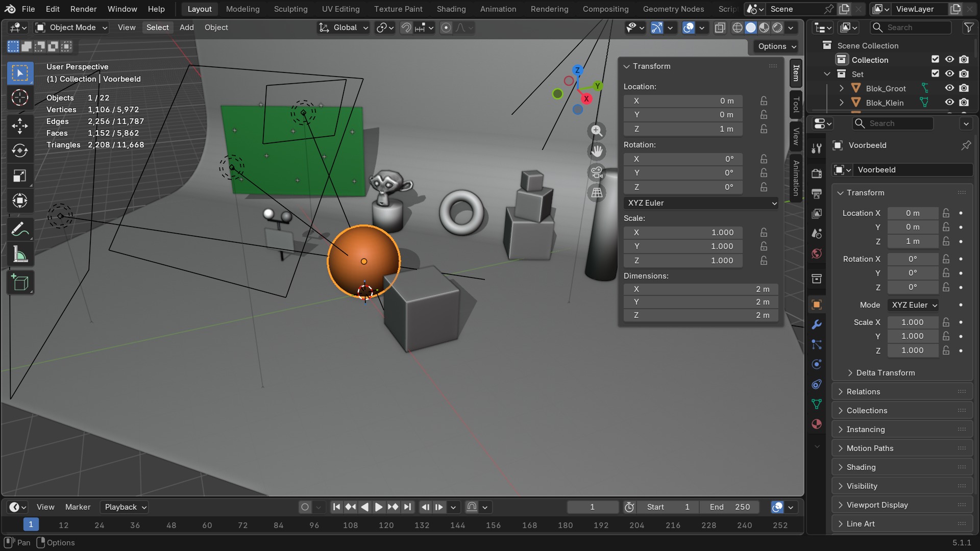
Task: Expand the Relations panel
Action: [x=902, y=392]
